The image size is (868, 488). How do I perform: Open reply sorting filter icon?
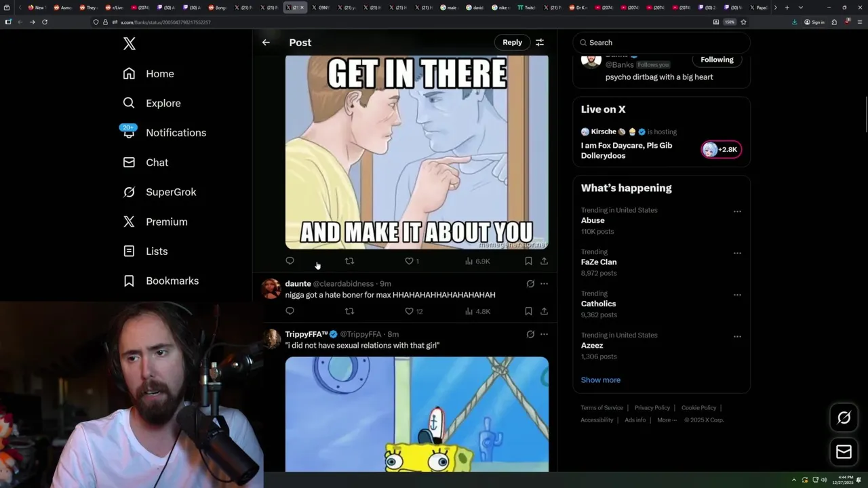pos(540,42)
